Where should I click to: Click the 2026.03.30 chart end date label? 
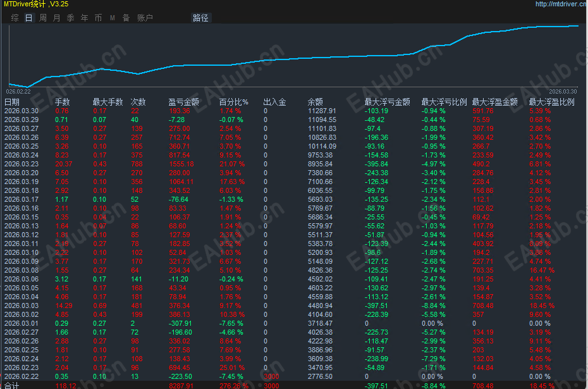tap(563, 92)
